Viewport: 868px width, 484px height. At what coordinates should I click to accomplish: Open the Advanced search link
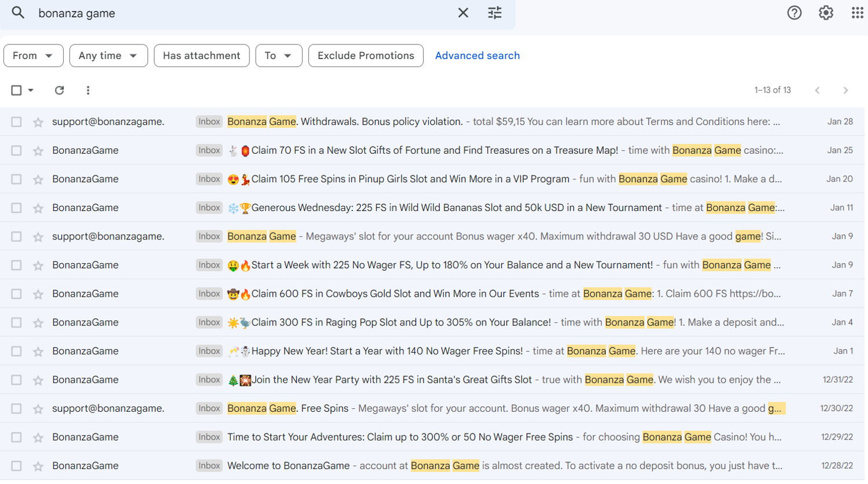tap(477, 56)
